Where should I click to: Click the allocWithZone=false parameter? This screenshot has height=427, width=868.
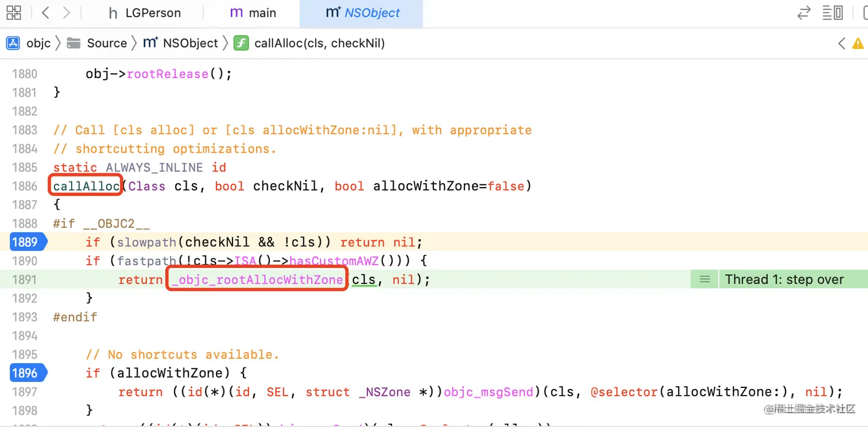(x=448, y=186)
